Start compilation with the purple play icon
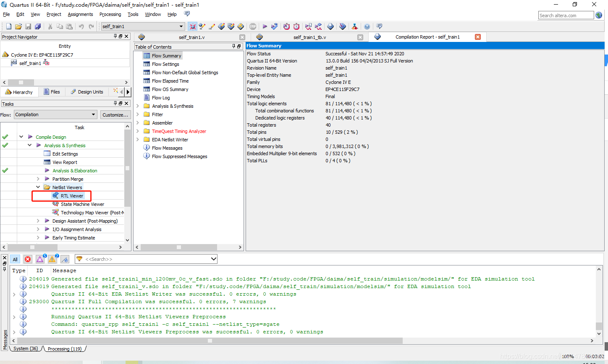This screenshot has width=608, height=364. (265, 26)
